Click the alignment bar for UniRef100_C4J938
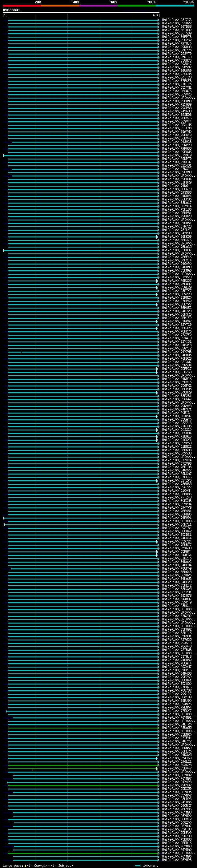Viewport: 197px width, 868px height. [x=86, y=142]
